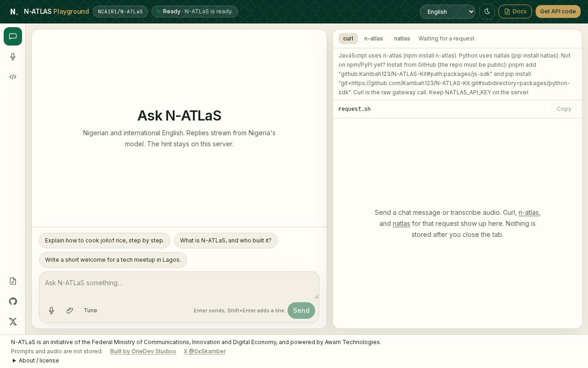This screenshot has height=368, width=588.
Task: Attach a file with the paperclip icon
Action: pyautogui.click(x=70, y=310)
